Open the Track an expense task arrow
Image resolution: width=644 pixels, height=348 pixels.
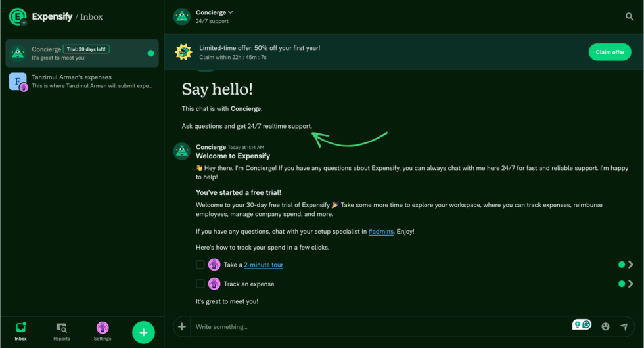tap(630, 284)
